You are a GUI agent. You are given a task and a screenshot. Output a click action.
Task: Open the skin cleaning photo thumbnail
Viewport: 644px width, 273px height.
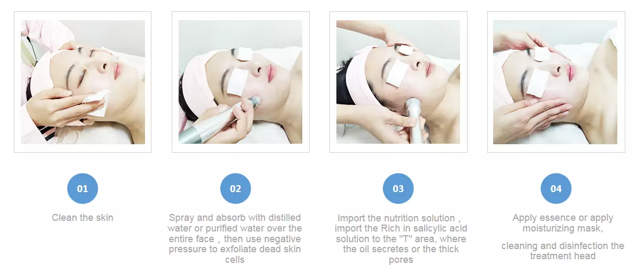pos(83,82)
